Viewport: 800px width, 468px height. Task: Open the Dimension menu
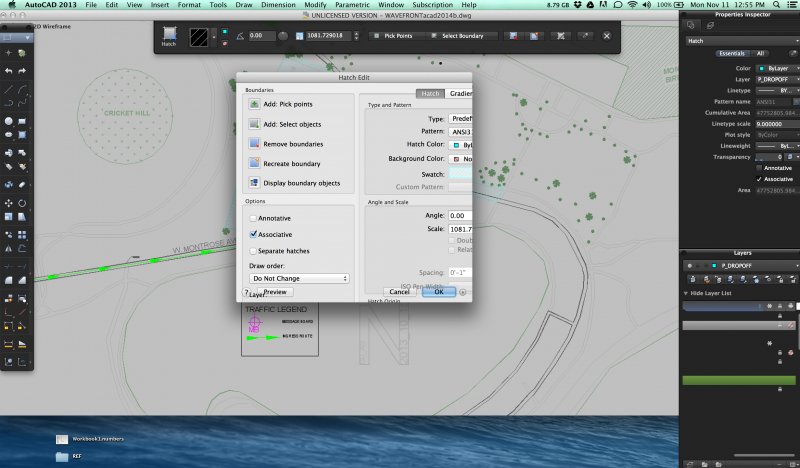click(x=278, y=6)
